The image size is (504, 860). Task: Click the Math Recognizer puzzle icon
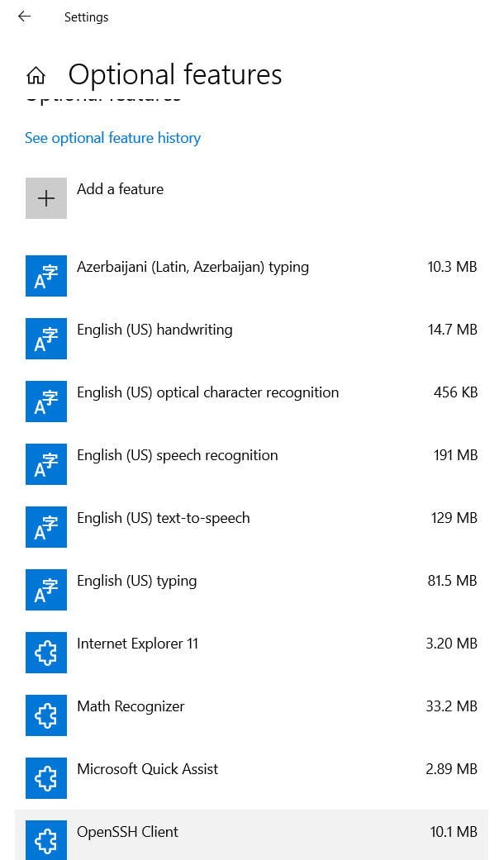click(46, 715)
